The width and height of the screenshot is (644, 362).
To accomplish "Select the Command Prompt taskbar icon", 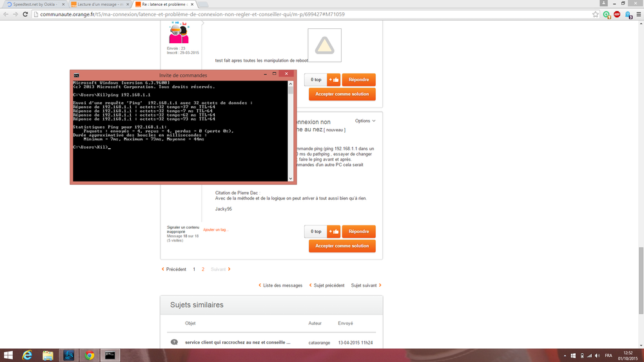I will click(x=110, y=356).
